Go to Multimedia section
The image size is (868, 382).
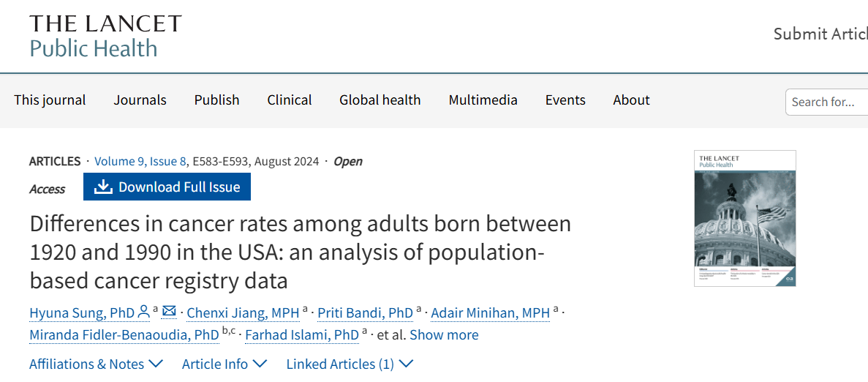pyautogui.click(x=483, y=100)
